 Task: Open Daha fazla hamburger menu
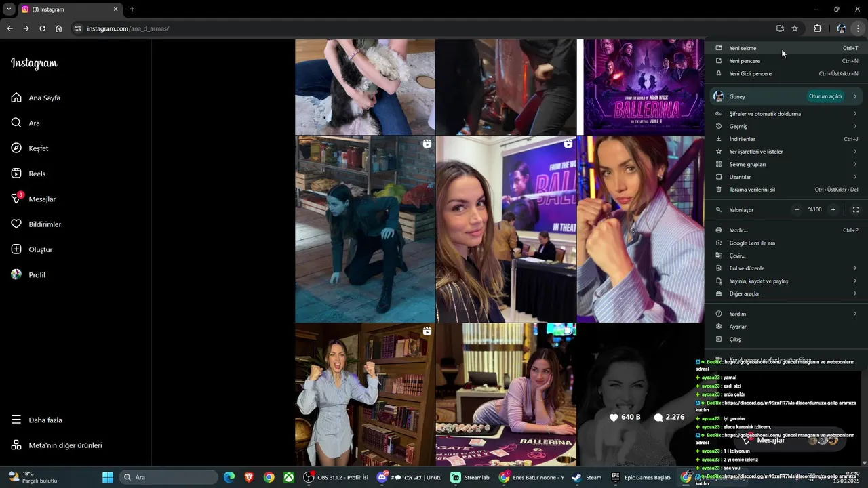[37, 420]
